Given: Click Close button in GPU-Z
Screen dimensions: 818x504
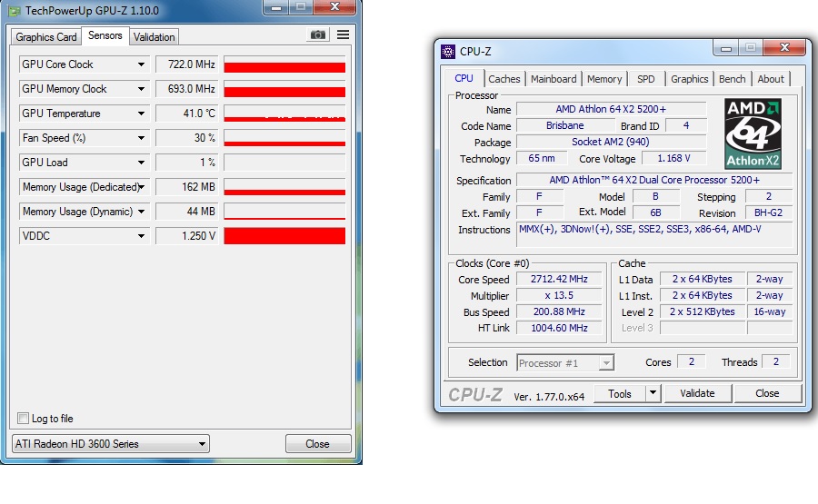Looking at the screenshot, I should tap(318, 444).
